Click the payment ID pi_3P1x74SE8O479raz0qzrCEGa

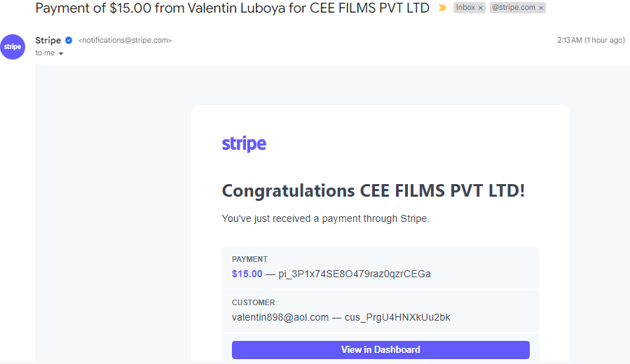coord(355,274)
